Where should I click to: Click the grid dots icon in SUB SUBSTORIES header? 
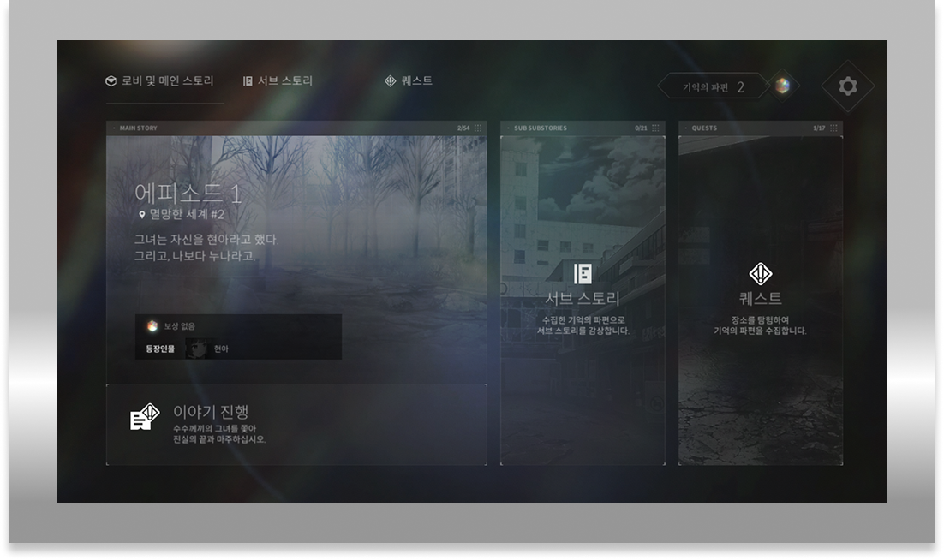click(x=655, y=128)
